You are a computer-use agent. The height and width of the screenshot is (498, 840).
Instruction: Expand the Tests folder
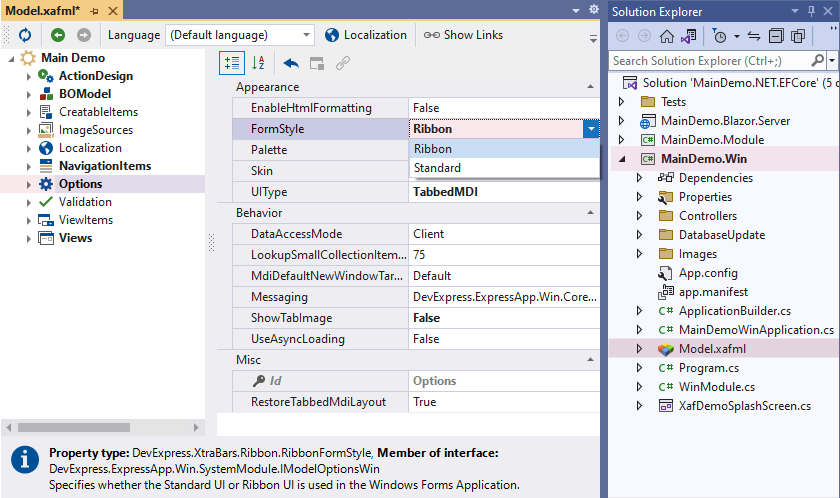621,102
